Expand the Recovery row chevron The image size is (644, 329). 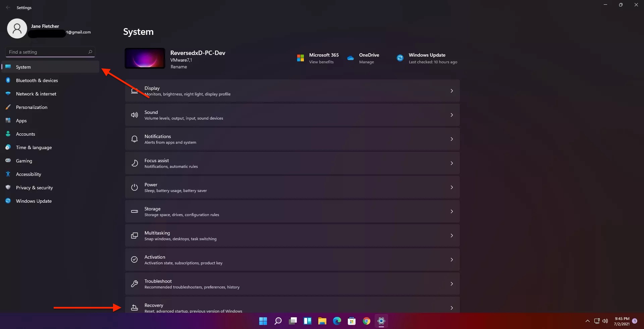(452, 308)
